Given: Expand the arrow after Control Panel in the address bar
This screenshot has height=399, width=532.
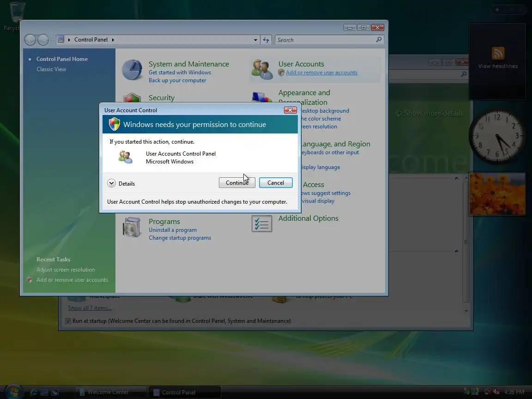Looking at the screenshot, I should click(113, 40).
